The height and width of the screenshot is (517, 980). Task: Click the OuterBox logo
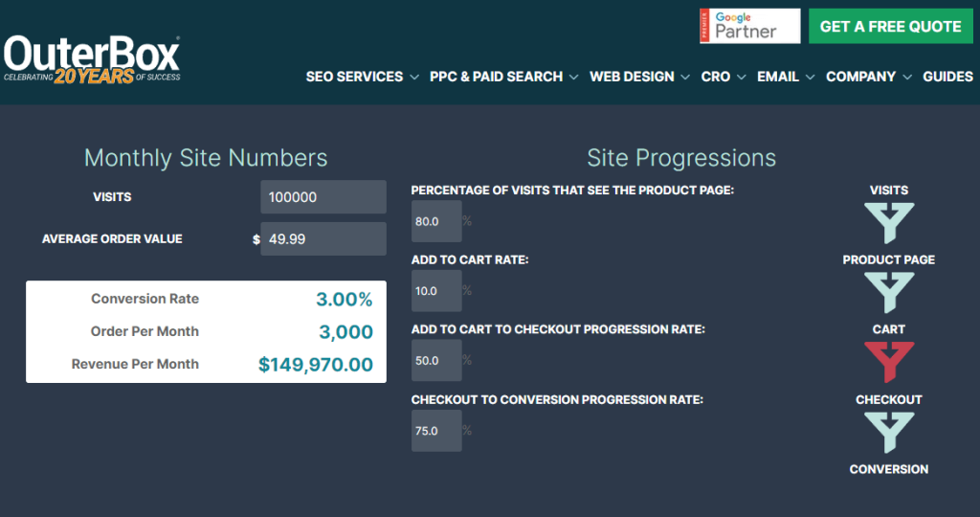tap(92, 59)
